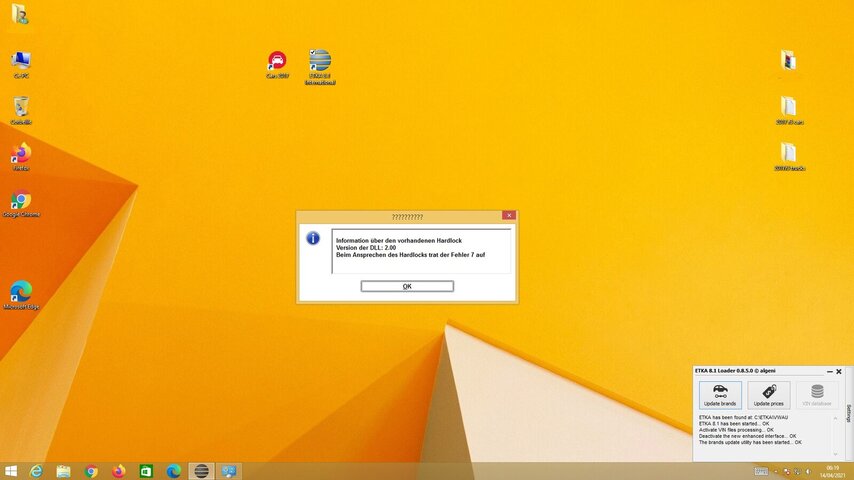Image resolution: width=854 pixels, height=480 pixels.
Task: Click the blue information icon in the dialog
Action: point(313,238)
